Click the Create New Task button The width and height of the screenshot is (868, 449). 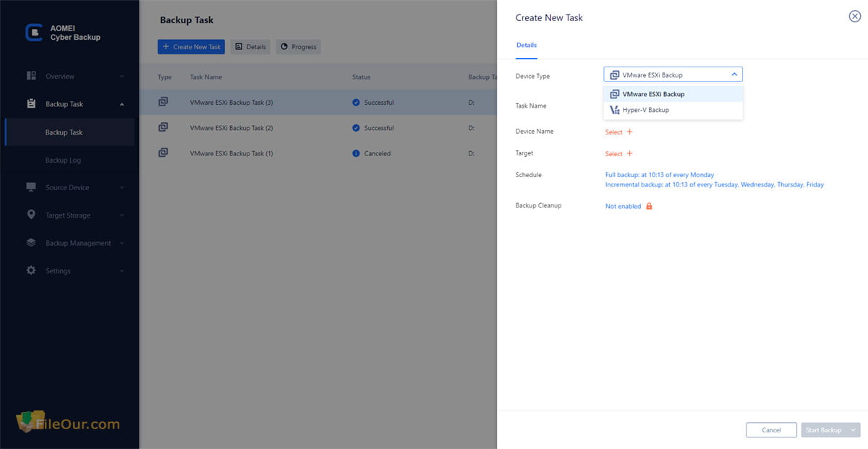(192, 47)
